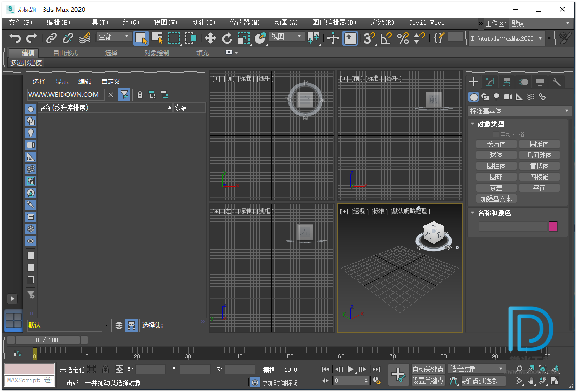Open the 编辑(E) menu
The height and width of the screenshot is (392, 577).
click(x=58, y=22)
